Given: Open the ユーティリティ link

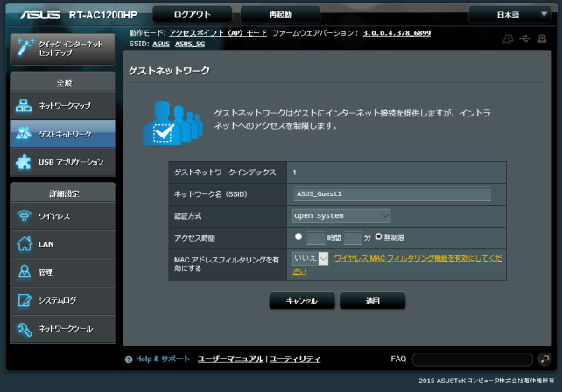Looking at the screenshot, I should (295, 359).
